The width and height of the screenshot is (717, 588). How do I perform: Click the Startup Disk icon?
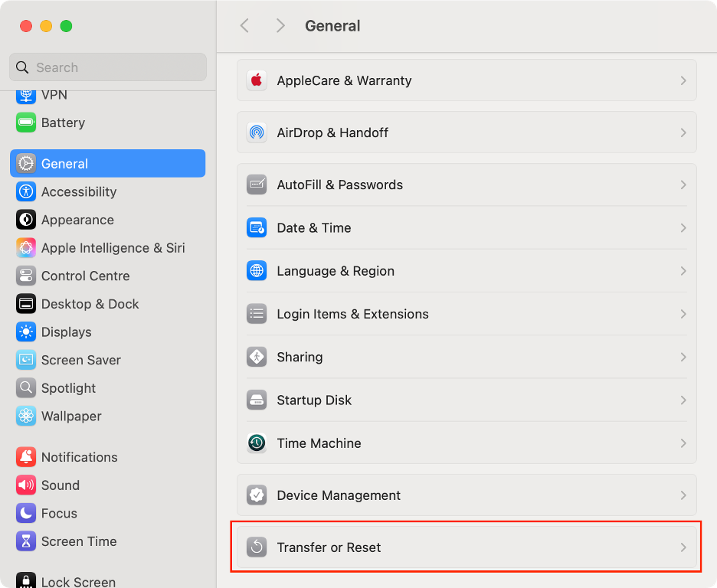point(257,400)
